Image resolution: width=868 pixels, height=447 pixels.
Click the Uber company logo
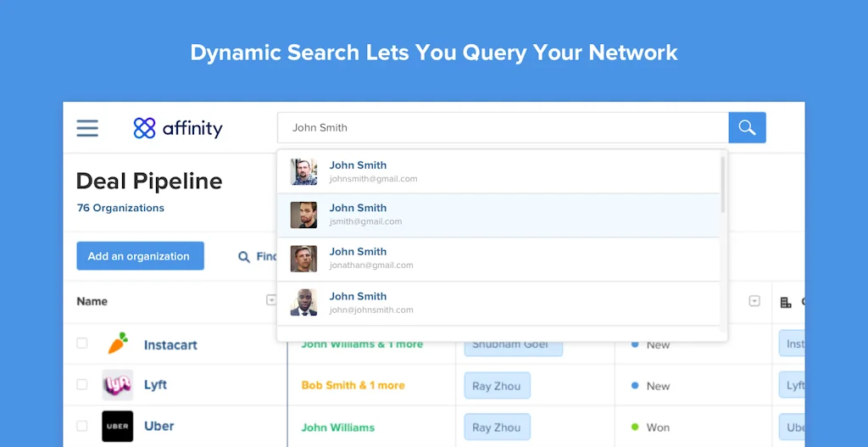pos(117,426)
